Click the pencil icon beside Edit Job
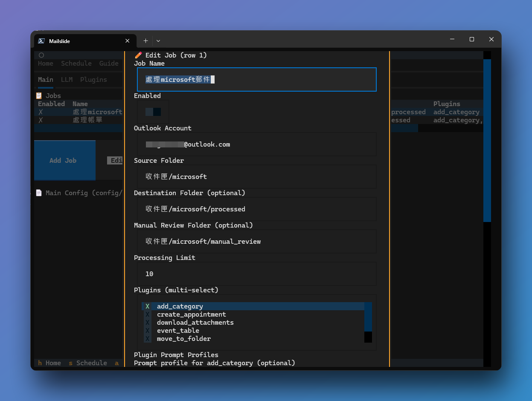Viewport: 532px width, 401px height. [138, 55]
